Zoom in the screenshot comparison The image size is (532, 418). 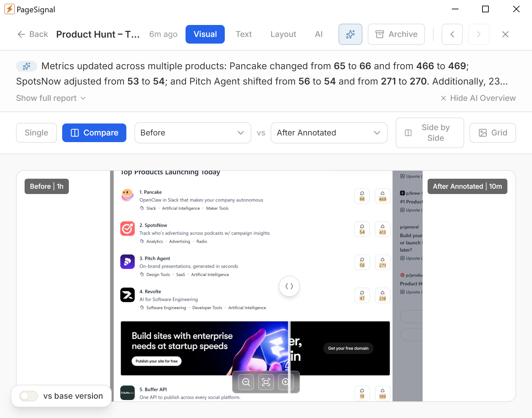click(286, 382)
